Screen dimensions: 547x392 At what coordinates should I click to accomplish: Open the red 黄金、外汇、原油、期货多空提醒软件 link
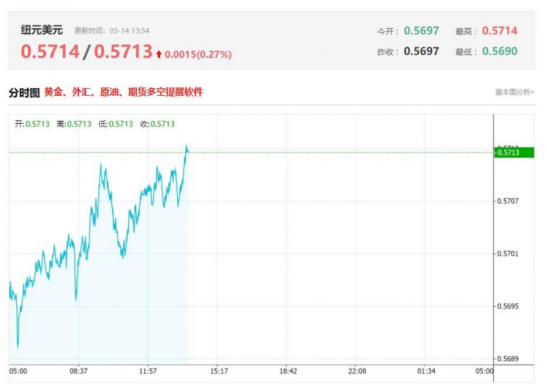click(124, 92)
